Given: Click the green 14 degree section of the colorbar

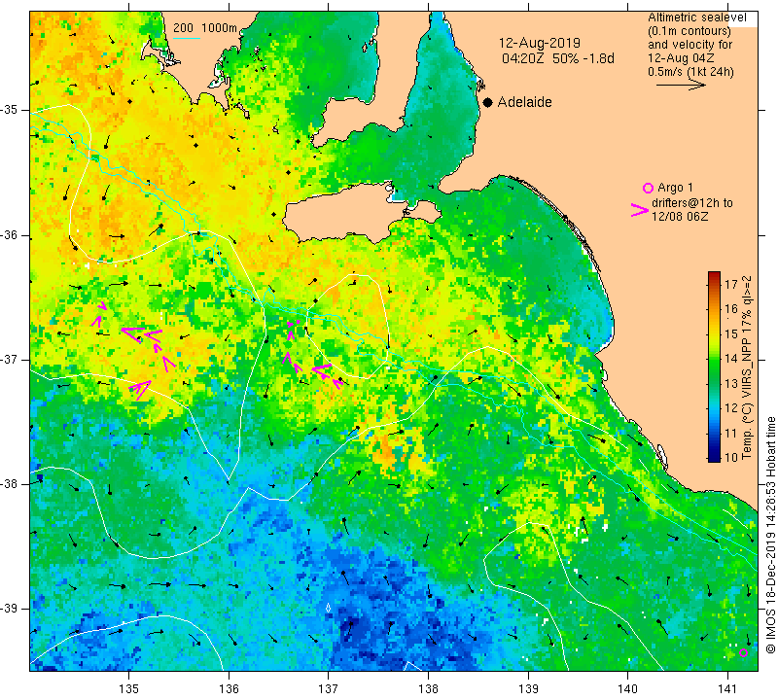Looking at the screenshot, I should [714, 358].
